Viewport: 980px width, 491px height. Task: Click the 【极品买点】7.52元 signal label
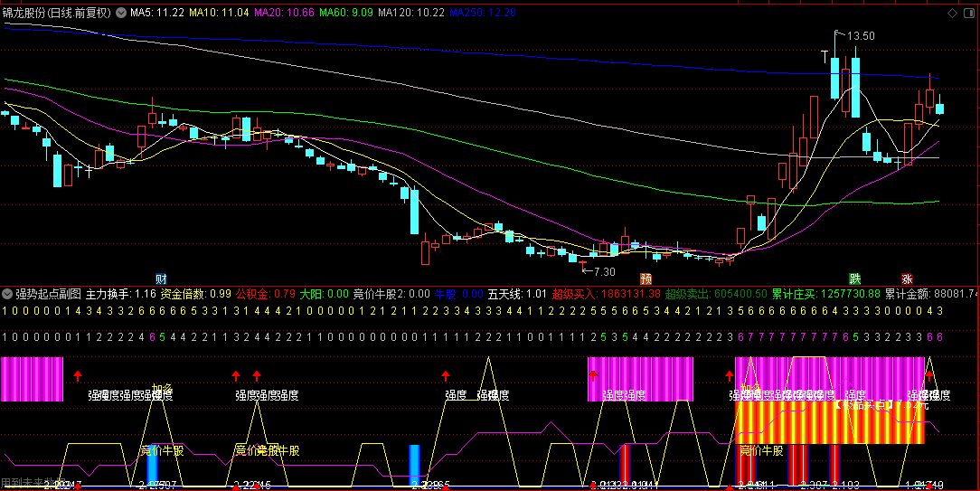(x=881, y=405)
